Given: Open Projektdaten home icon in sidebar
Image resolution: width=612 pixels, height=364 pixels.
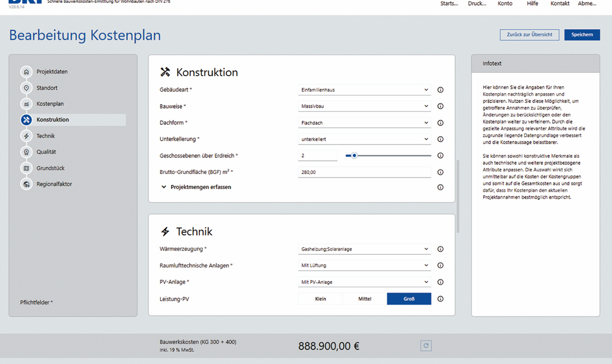Looking at the screenshot, I should click(26, 72).
